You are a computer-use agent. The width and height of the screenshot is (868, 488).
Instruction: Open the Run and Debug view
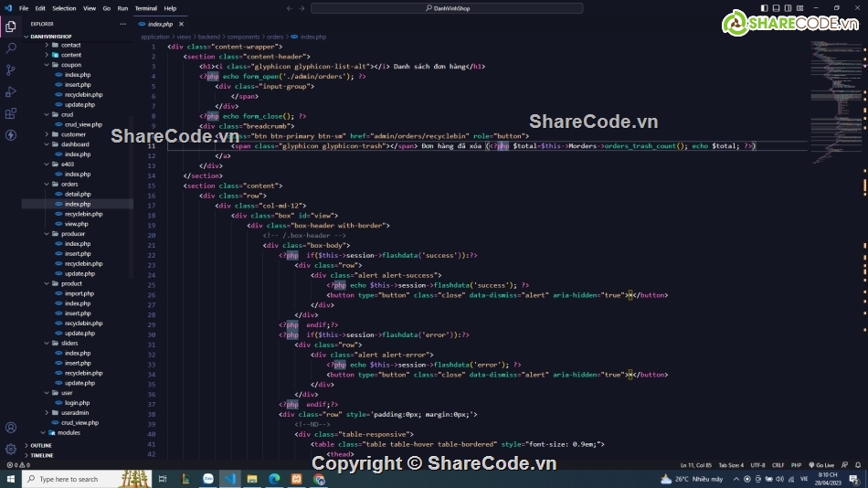coord(11,92)
